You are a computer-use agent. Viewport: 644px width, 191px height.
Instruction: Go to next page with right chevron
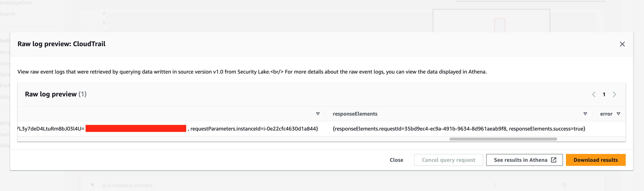pos(615,94)
